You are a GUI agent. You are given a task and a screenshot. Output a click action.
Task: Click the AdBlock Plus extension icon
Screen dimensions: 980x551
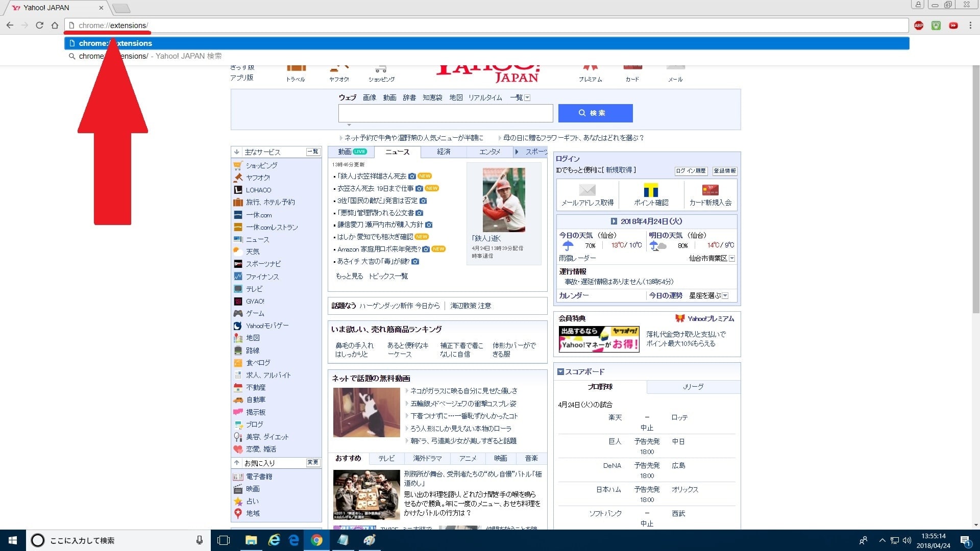919,26
